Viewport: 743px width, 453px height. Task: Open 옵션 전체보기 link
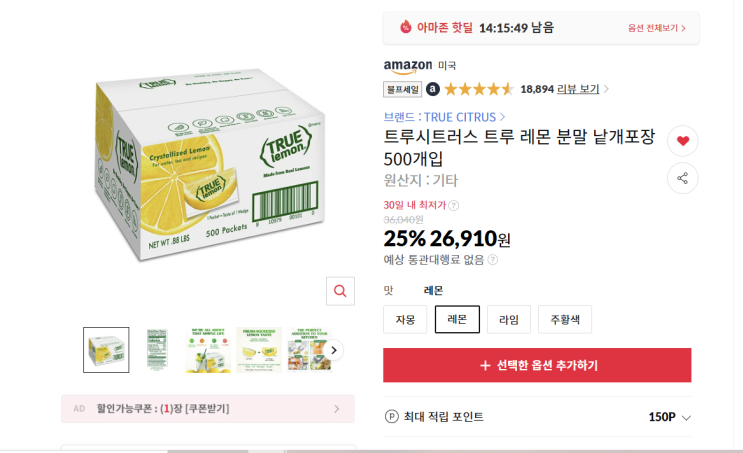657,28
